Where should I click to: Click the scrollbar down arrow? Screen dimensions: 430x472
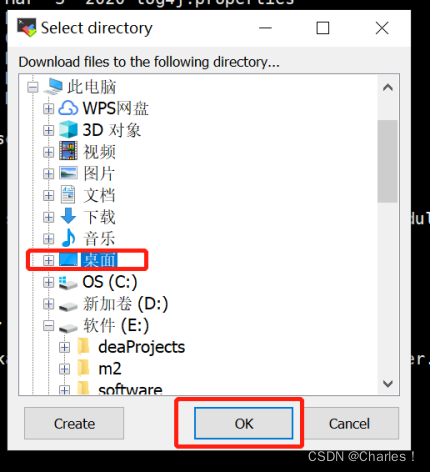click(388, 384)
